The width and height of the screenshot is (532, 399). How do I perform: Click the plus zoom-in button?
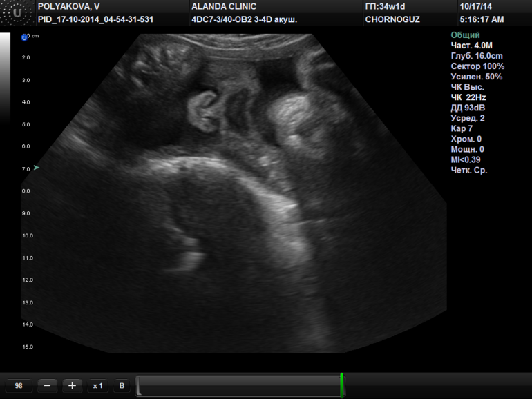tap(72, 386)
